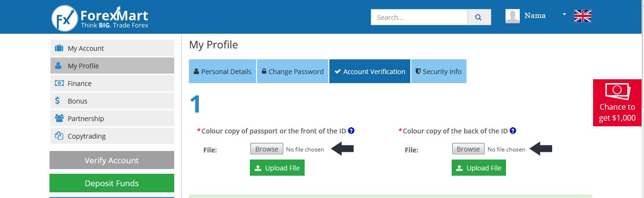Expand the Nama account dropdown arrow
This screenshot has width=644, height=198.
pos(565,14)
